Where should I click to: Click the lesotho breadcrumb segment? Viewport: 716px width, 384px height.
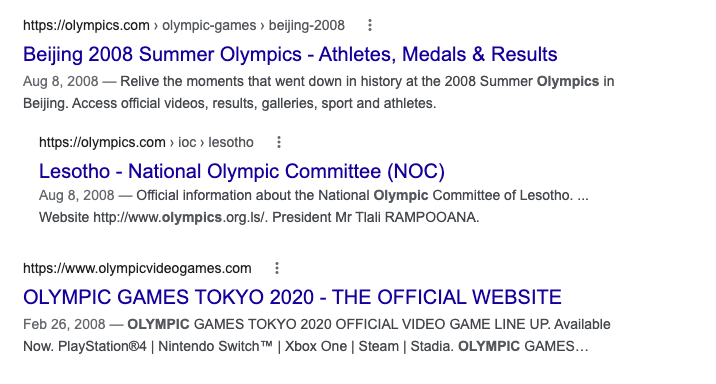click(x=231, y=142)
